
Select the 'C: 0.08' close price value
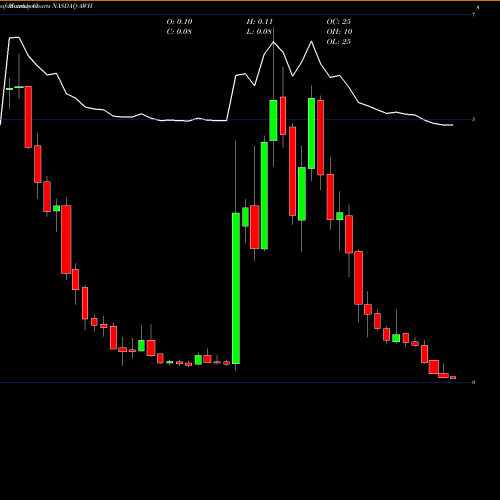click(x=179, y=32)
